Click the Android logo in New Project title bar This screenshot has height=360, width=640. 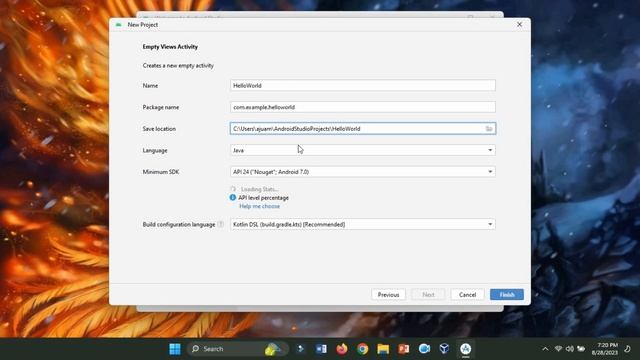[119, 24]
